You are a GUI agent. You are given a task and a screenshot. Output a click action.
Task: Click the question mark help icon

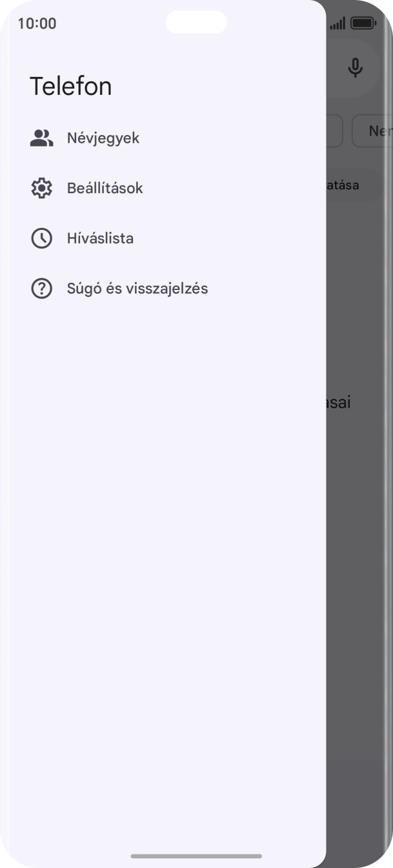[41, 288]
